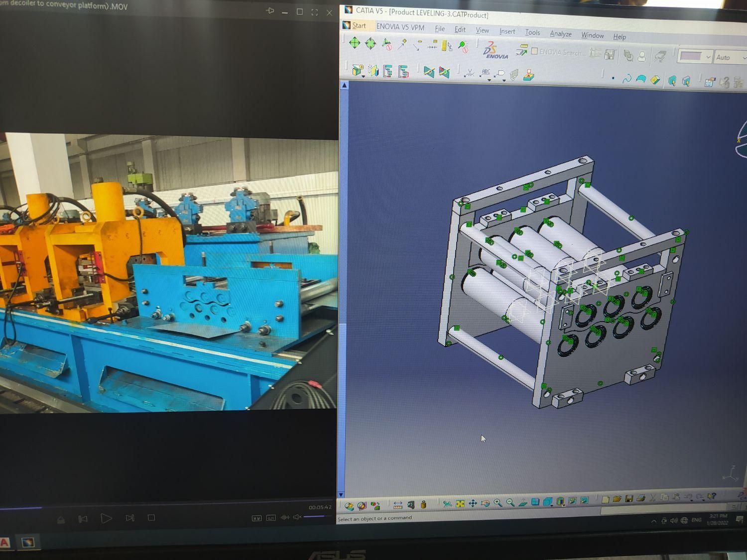Stop video playback in the media player

151,517
